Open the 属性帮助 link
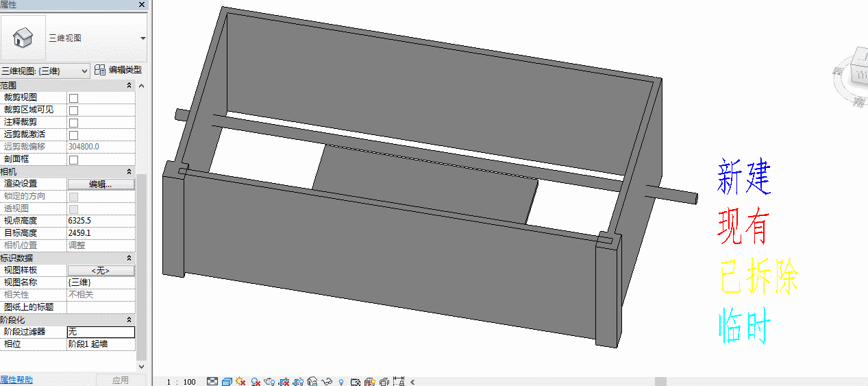868x386 pixels. point(16,380)
